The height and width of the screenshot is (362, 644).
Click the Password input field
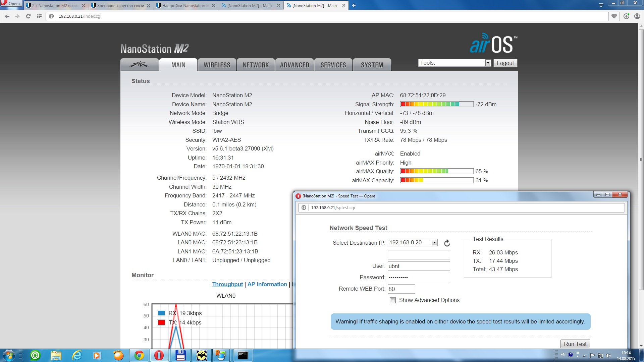(x=419, y=278)
